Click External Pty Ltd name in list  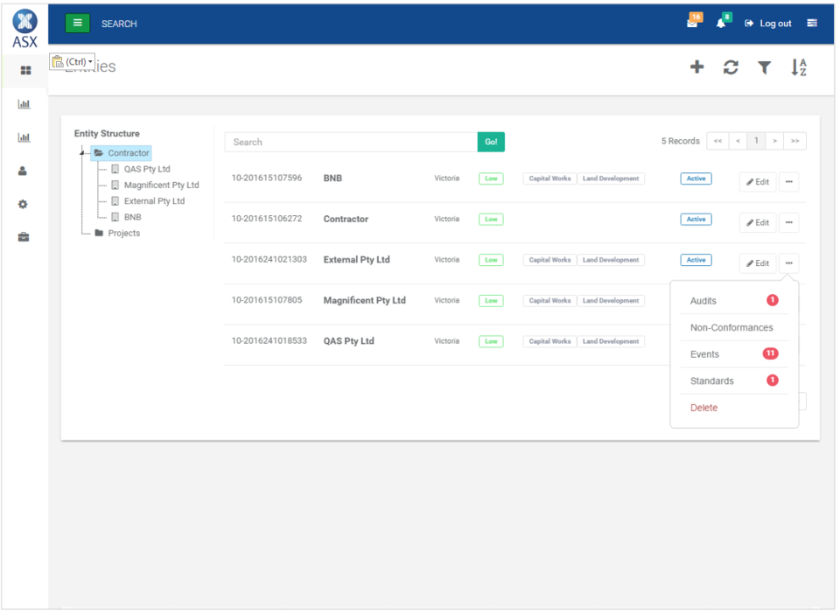(x=356, y=260)
